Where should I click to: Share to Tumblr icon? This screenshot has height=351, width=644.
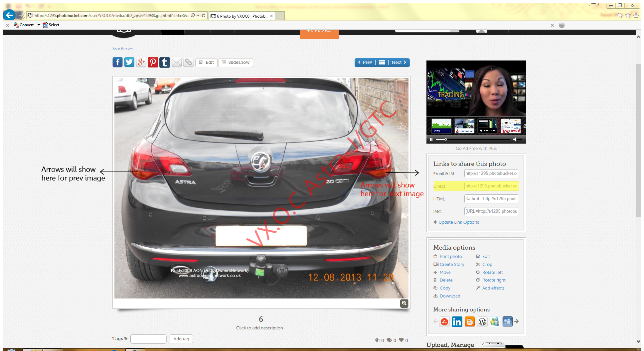pos(165,62)
